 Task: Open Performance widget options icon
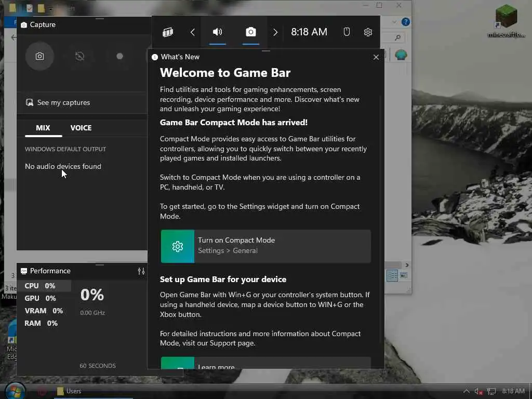pyautogui.click(x=141, y=271)
